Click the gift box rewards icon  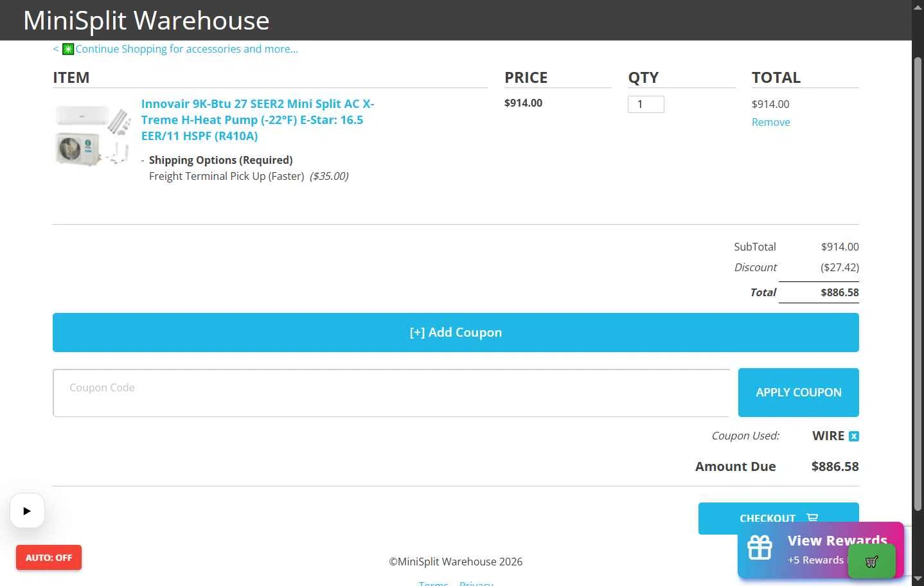tap(760, 547)
